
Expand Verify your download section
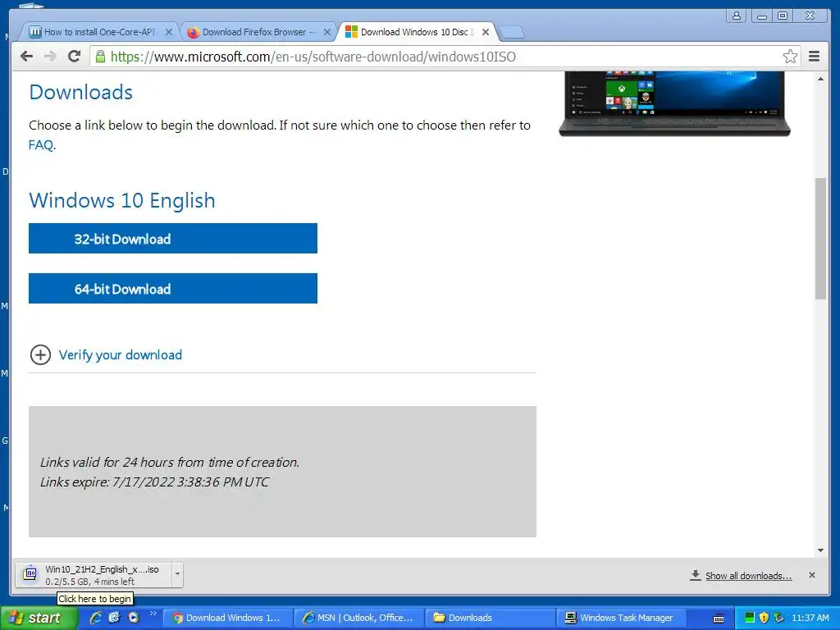(x=120, y=354)
